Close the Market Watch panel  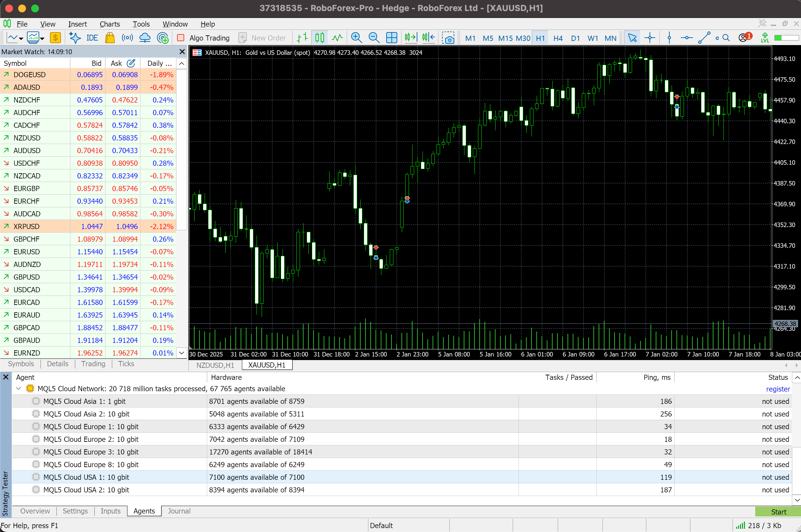(x=182, y=52)
